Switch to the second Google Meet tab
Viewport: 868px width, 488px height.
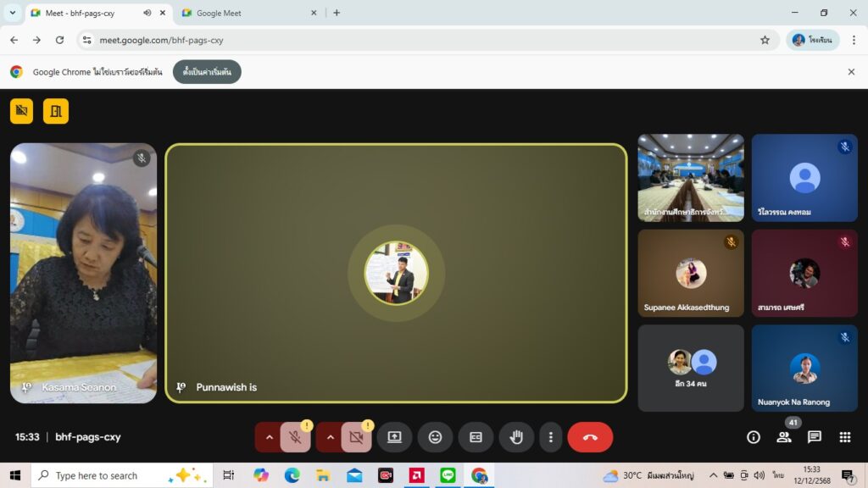[246, 13]
